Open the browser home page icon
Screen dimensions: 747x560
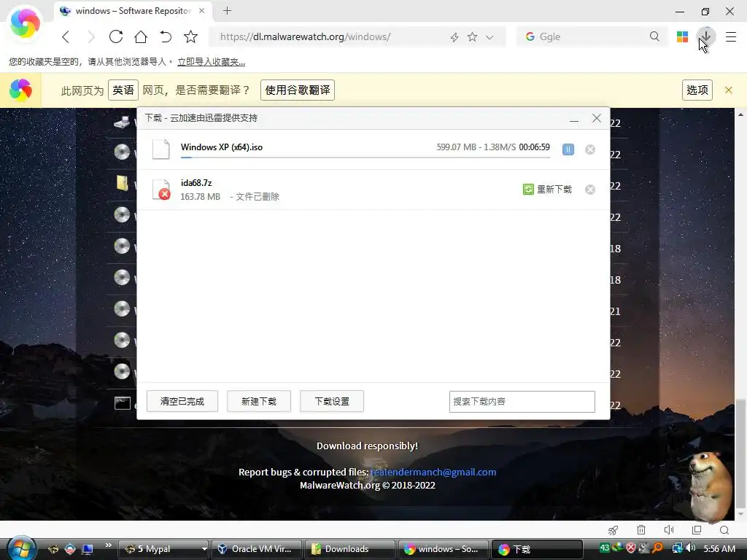tap(141, 36)
